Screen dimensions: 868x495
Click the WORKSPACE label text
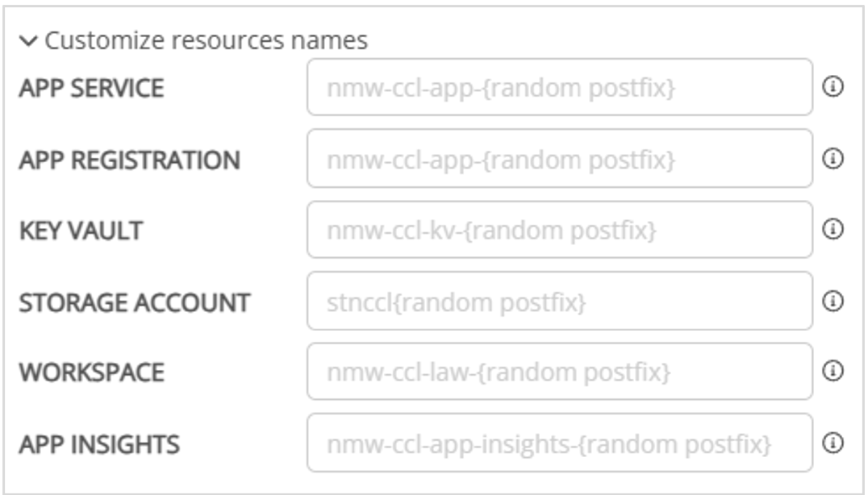pyautogui.click(x=91, y=372)
